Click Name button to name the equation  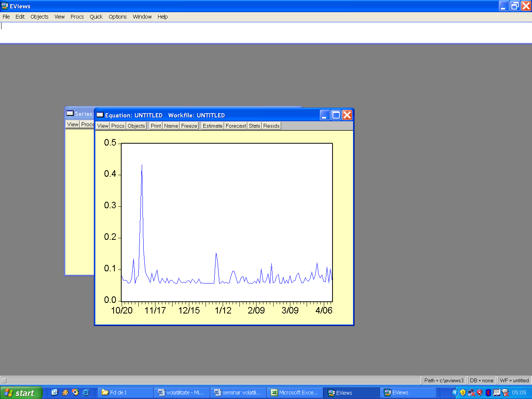pyautogui.click(x=171, y=126)
